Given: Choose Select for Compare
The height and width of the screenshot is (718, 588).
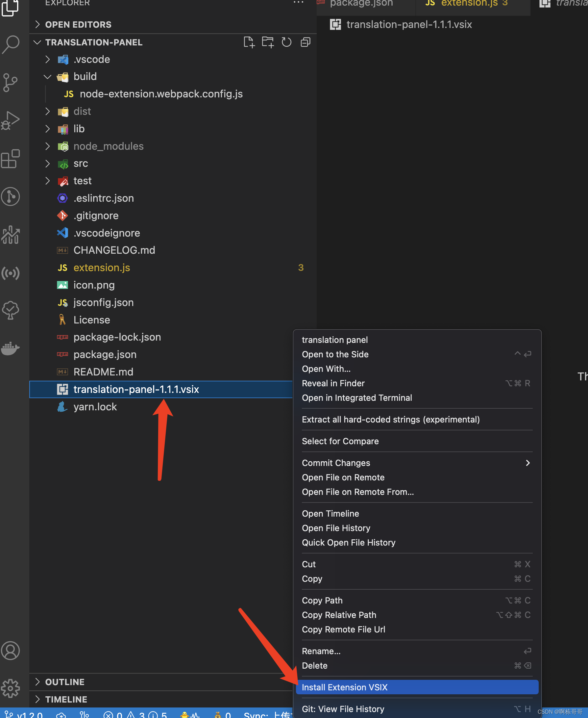Looking at the screenshot, I should [417, 441].
